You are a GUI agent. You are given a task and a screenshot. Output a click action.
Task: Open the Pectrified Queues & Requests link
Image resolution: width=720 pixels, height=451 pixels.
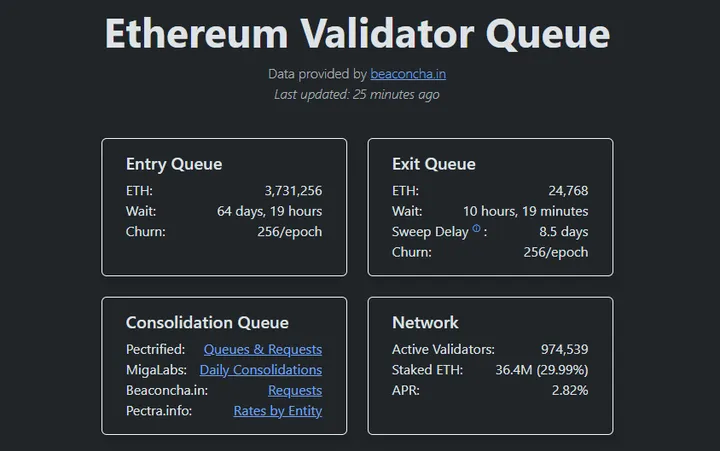point(263,350)
